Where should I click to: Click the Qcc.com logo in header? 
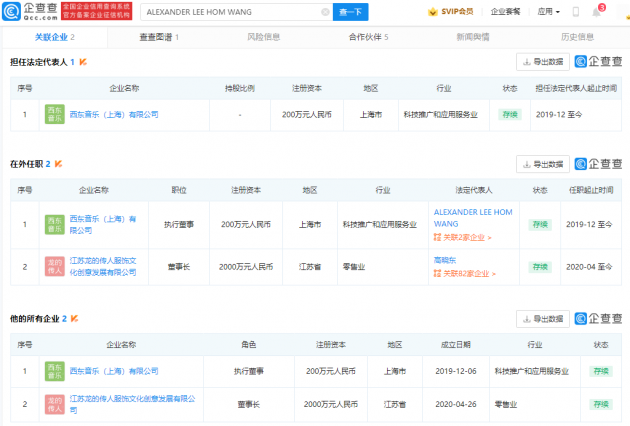point(31,12)
